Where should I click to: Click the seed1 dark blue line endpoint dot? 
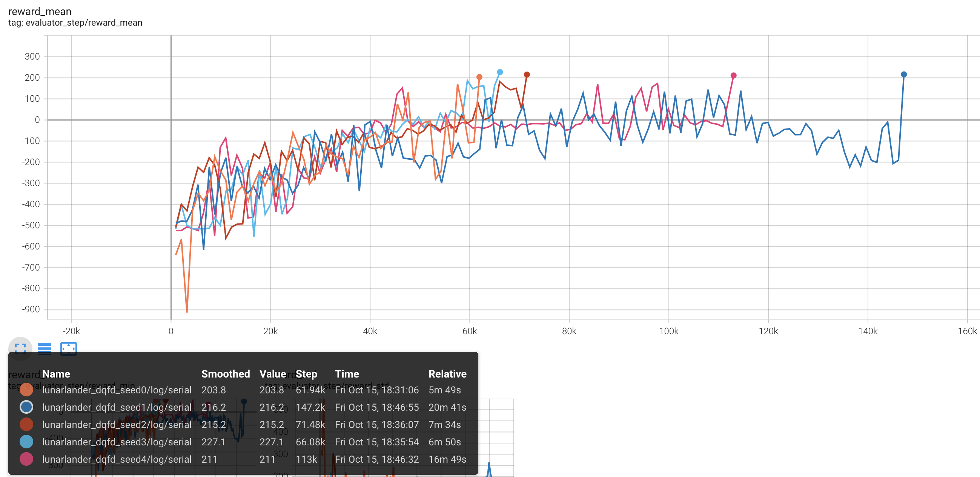tap(903, 75)
